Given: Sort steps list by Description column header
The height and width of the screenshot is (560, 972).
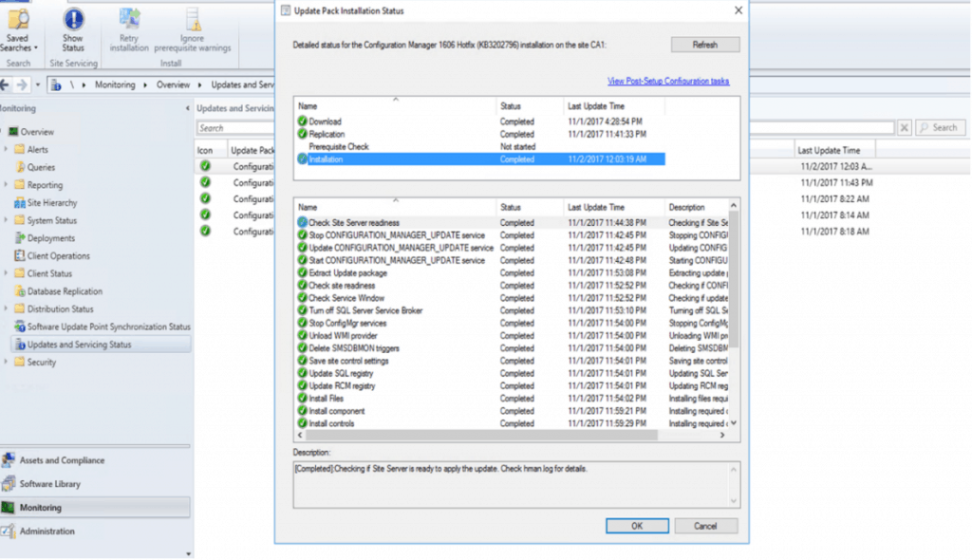Looking at the screenshot, I should [696, 207].
